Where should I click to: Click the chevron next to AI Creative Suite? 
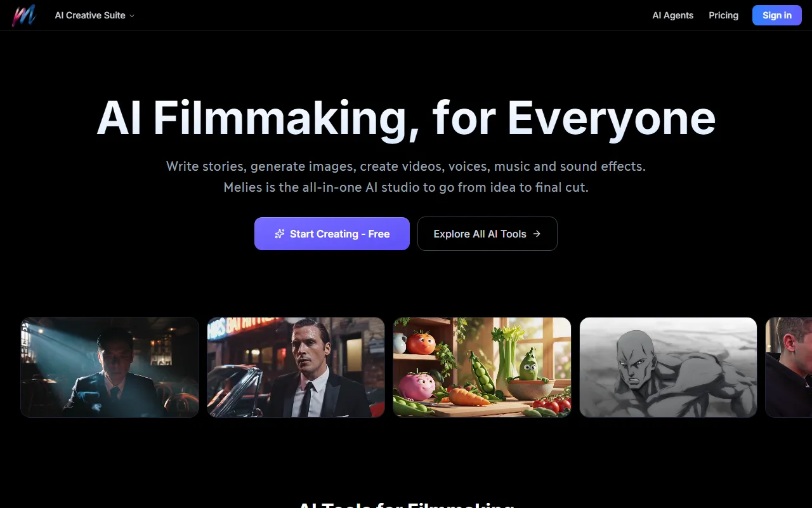(132, 16)
